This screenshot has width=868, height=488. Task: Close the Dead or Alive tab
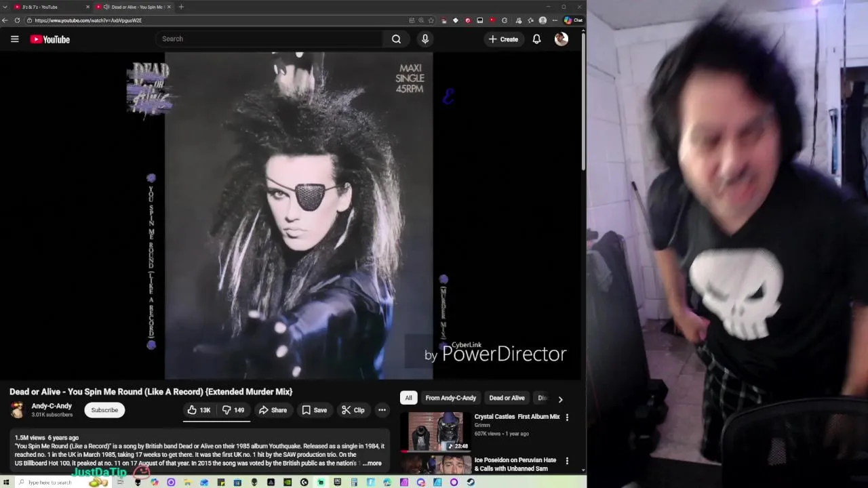tap(169, 7)
